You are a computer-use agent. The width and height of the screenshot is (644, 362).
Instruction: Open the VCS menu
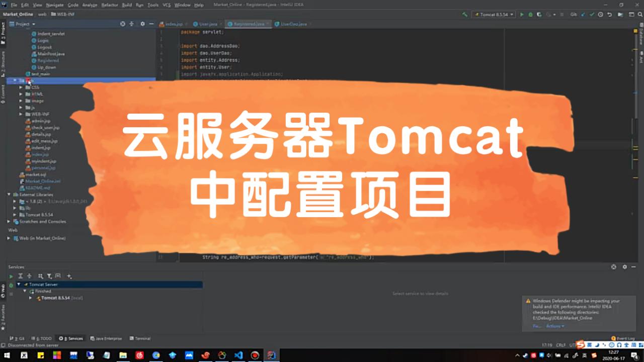[x=167, y=5]
